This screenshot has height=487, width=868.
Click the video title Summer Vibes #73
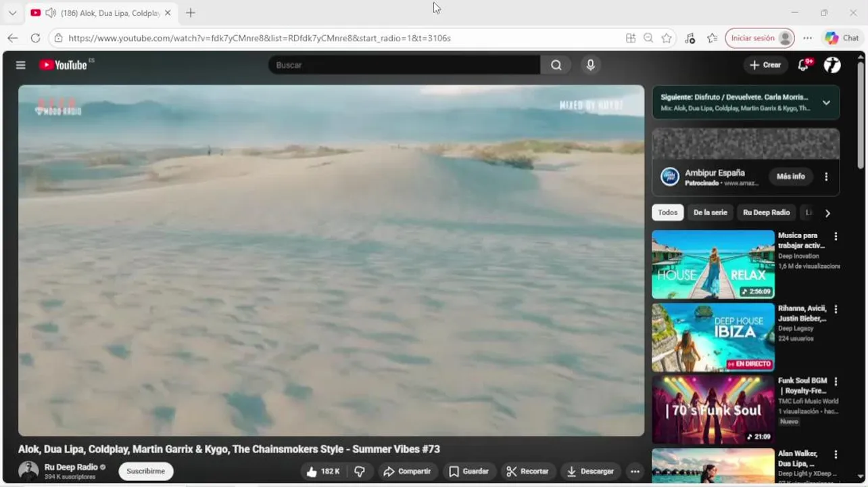click(x=229, y=449)
